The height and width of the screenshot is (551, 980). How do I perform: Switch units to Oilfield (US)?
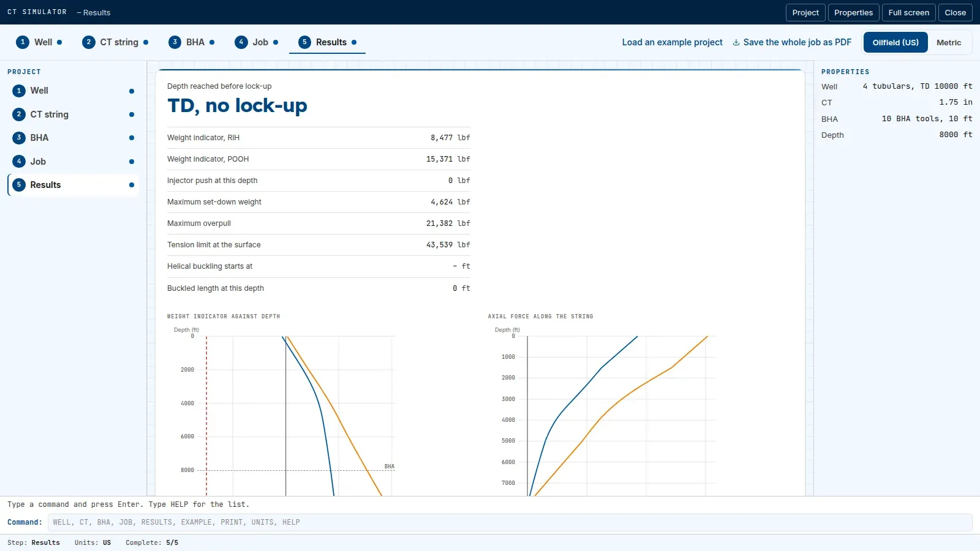[895, 43]
